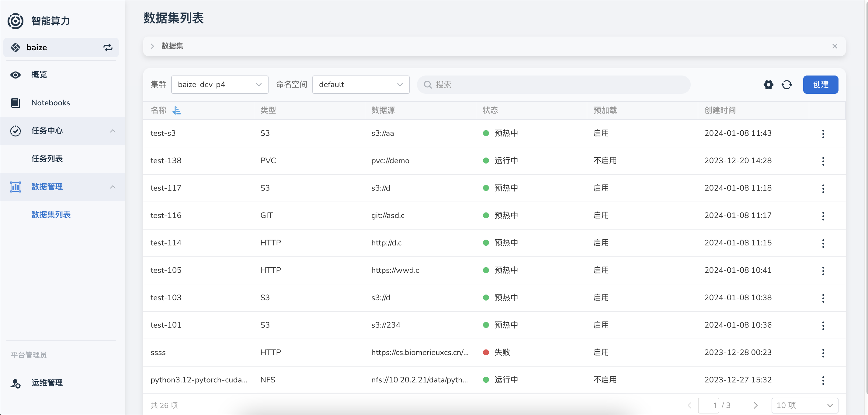Open actions menu for test-103 row
Viewport: 868px width, 415px height.
pos(823,298)
